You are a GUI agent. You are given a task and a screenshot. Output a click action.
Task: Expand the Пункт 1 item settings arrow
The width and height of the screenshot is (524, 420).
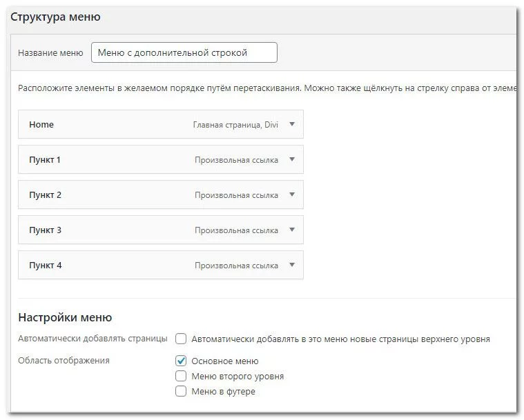tap(292, 160)
